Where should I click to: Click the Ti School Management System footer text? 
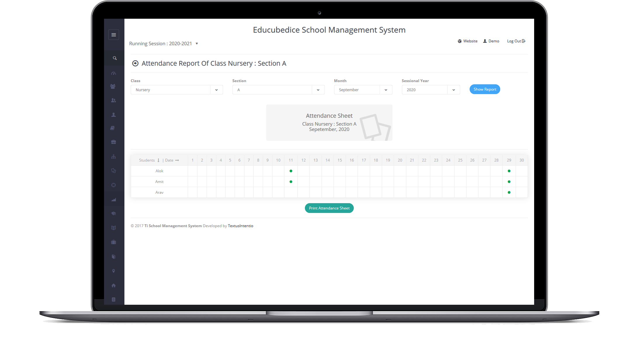coord(173,226)
